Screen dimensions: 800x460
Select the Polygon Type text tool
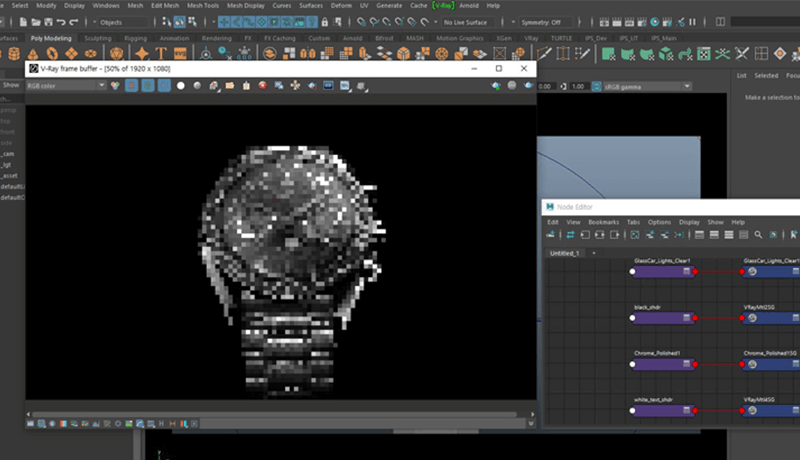click(x=161, y=54)
